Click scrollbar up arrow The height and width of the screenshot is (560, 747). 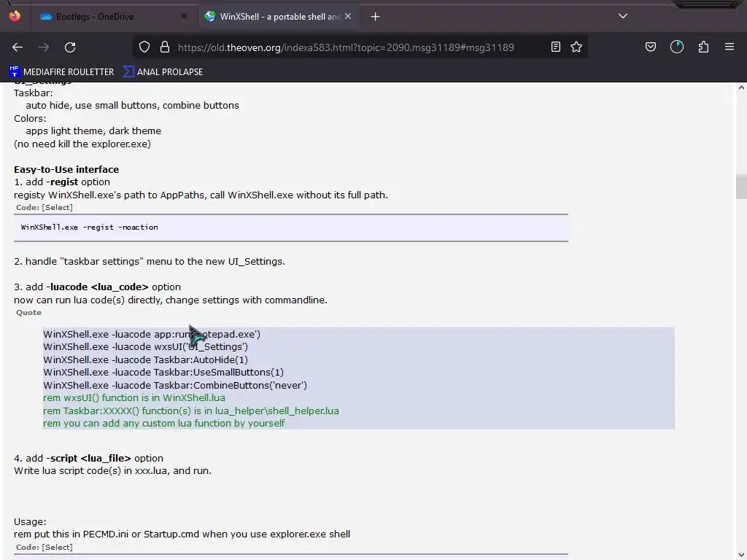coord(741,87)
